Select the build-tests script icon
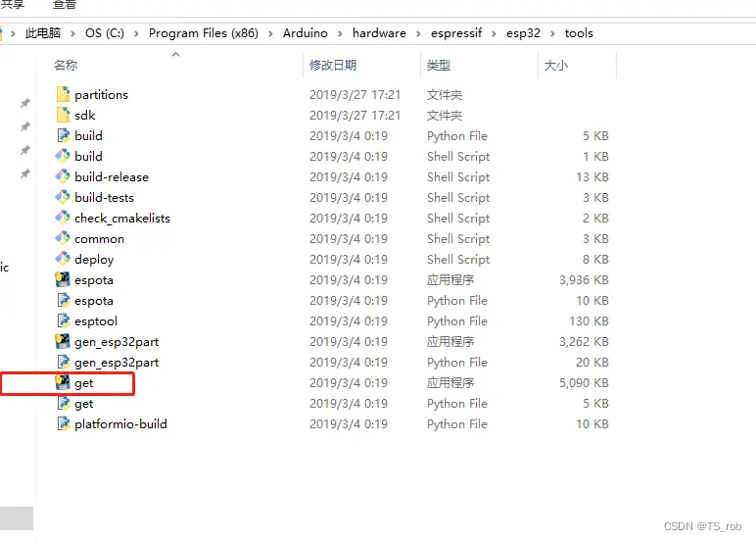 pyautogui.click(x=63, y=197)
